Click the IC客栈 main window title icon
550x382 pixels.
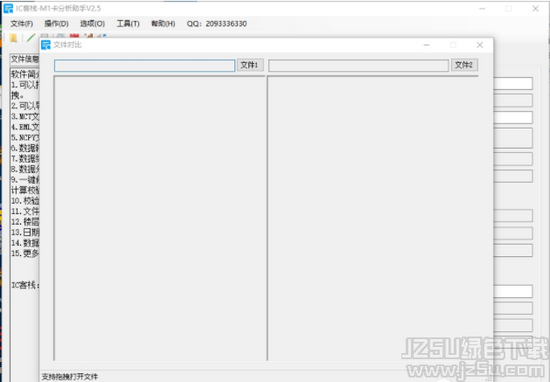(8, 8)
